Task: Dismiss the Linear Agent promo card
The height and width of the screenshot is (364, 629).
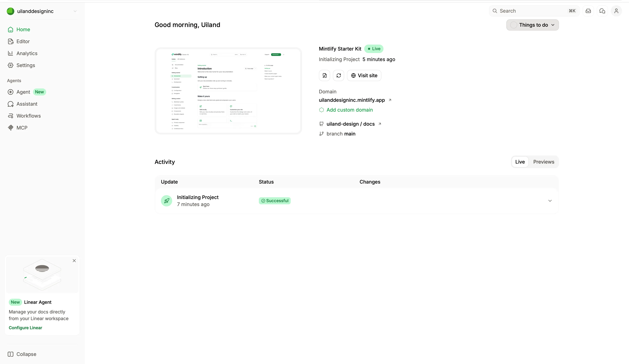Action: [74, 261]
